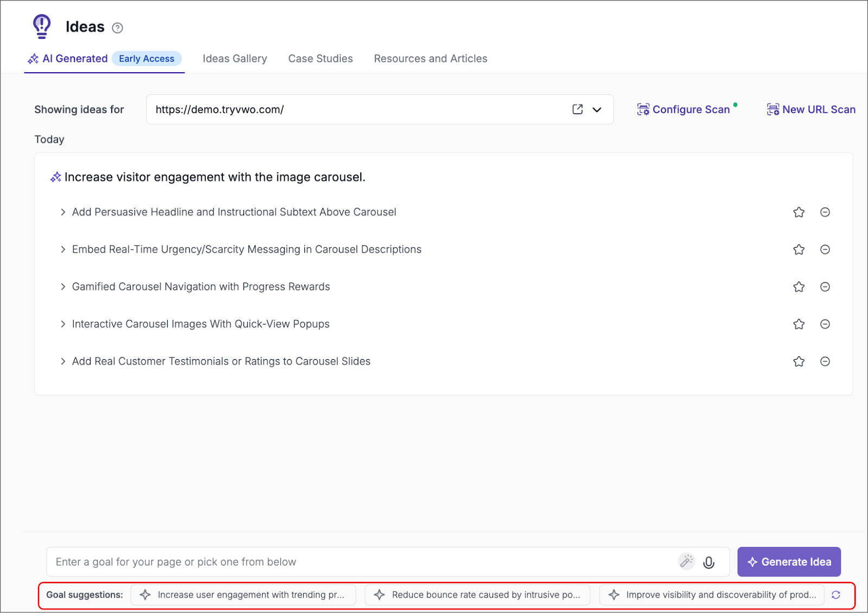Open the URL dropdown chevron
This screenshot has height=613, width=868.
coord(597,110)
